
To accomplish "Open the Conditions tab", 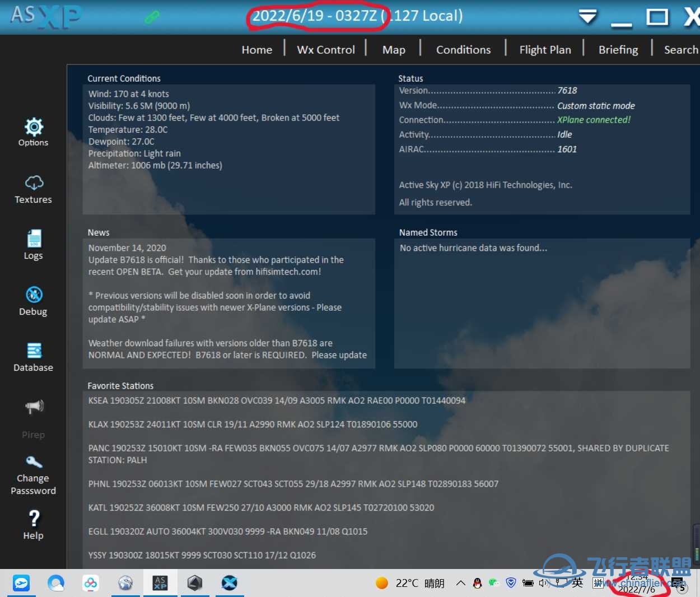I will pyautogui.click(x=463, y=50).
